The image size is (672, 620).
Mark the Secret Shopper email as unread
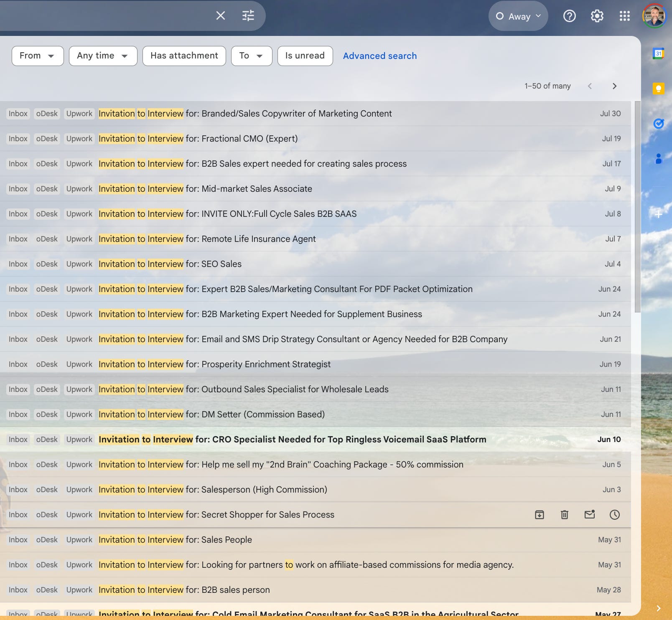pyautogui.click(x=590, y=515)
